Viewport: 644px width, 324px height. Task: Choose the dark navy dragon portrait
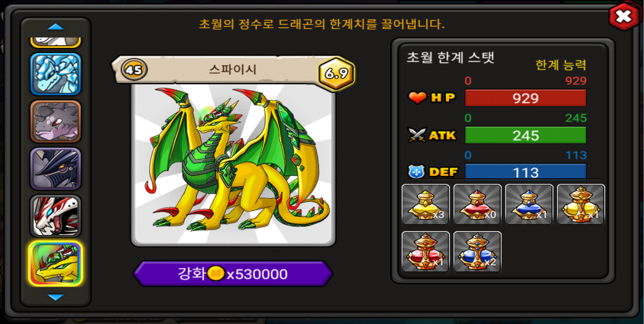click(x=56, y=169)
